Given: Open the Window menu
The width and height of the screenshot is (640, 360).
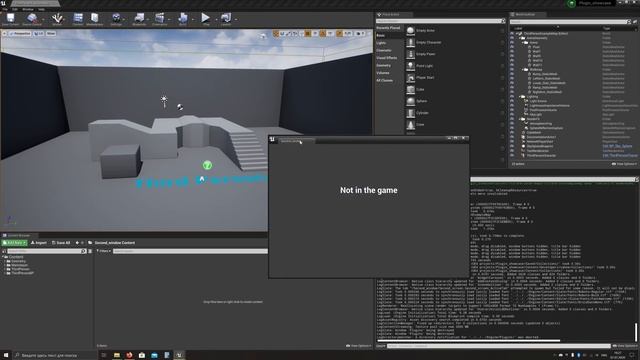Looking at the screenshot, I should click(28, 9).
